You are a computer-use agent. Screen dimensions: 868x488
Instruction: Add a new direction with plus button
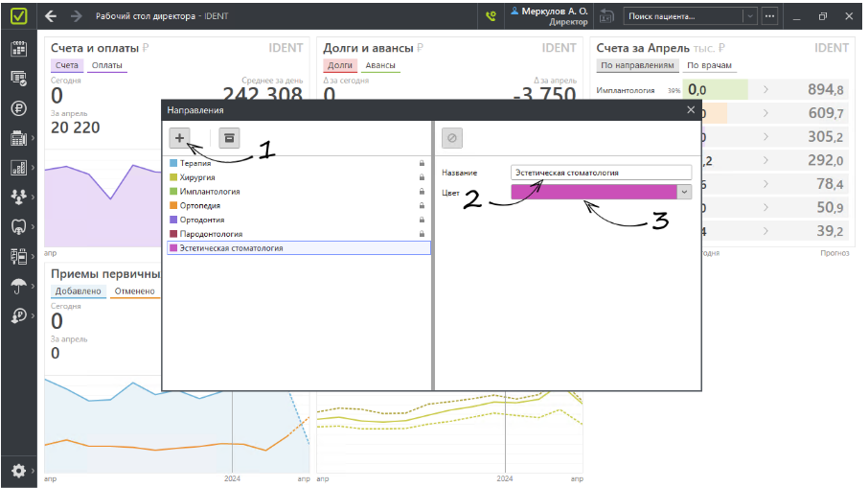pos(180,138)
